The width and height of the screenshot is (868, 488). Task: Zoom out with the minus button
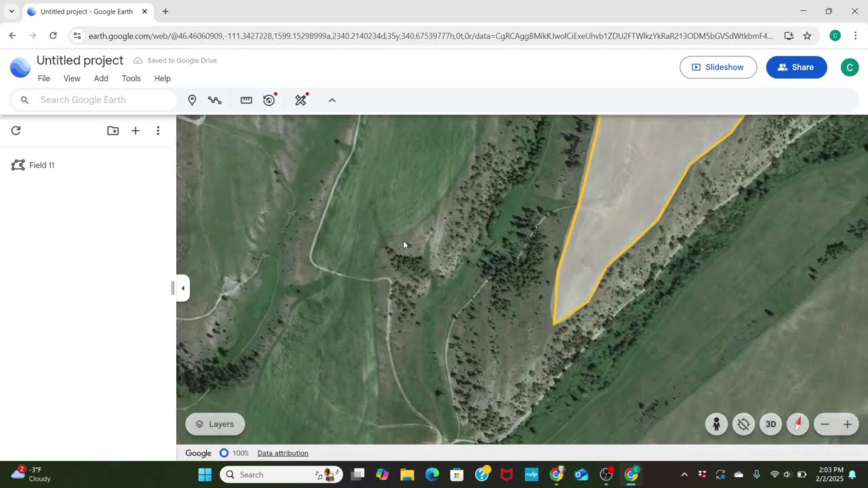pyautogui.click(x=825, y=424)
